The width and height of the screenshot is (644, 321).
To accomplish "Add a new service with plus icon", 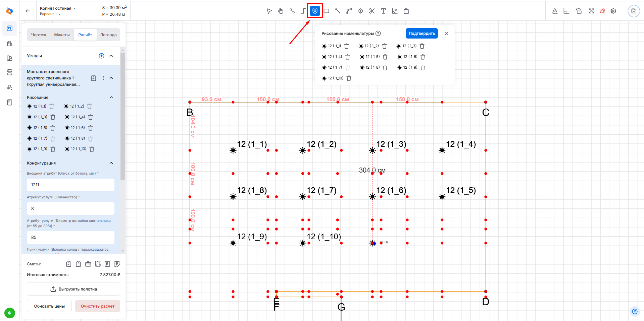I will click(x=101, y=56).
